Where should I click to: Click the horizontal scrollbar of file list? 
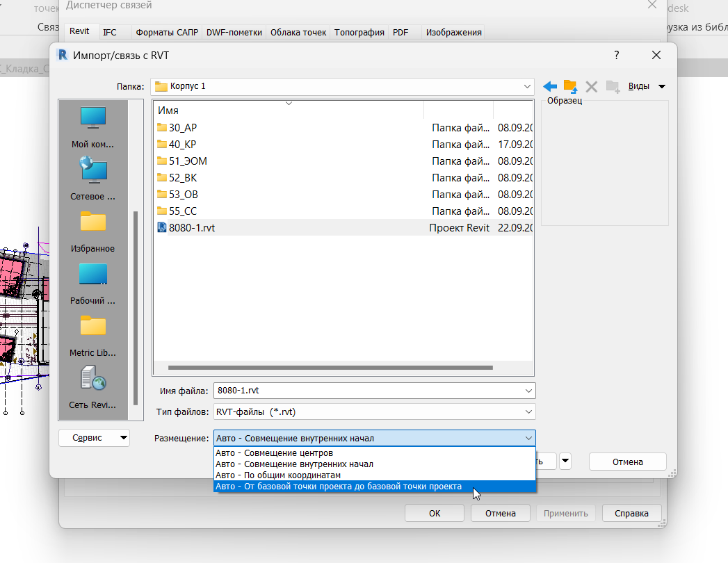click(x=330, y=368)
